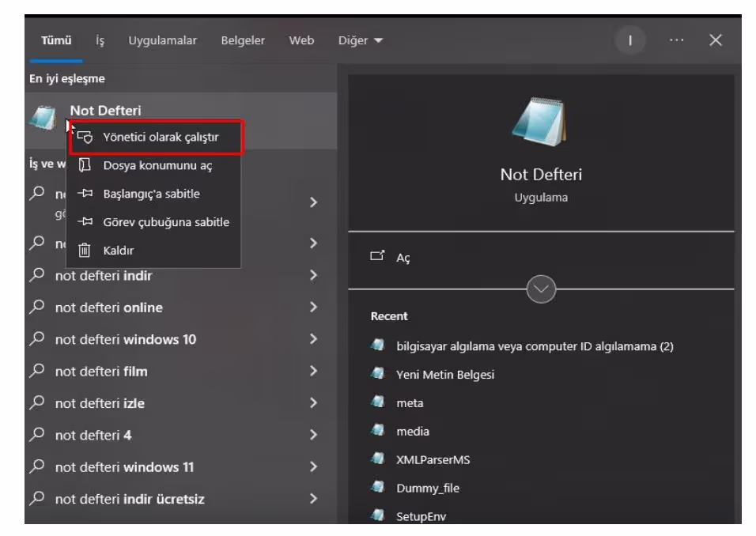Open recent file SetupEnv
The image size is (756, 536).
coord(421,517)
